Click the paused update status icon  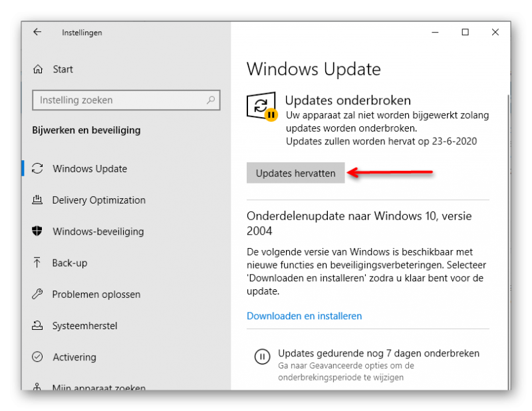point(262,106)
